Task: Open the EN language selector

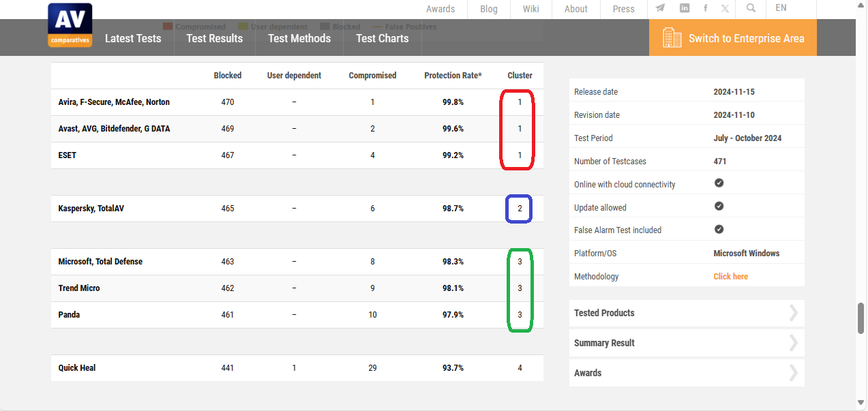Action: (781, 8)
